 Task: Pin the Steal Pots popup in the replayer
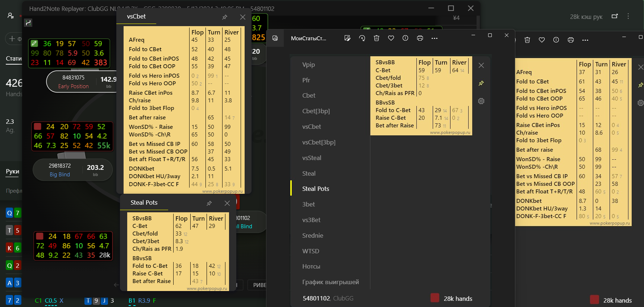pos(209,203)
